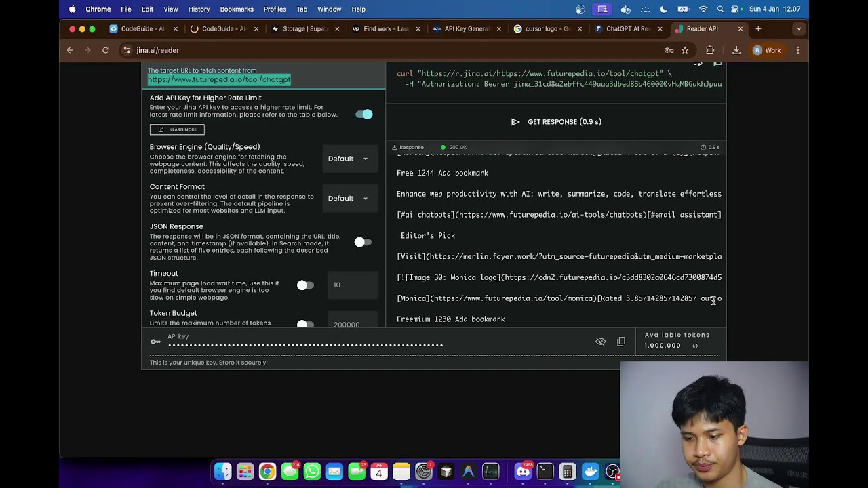Download the response via Response icon
Screen dimensions: 868x488
pyautogui.click(x=395, y=147)
